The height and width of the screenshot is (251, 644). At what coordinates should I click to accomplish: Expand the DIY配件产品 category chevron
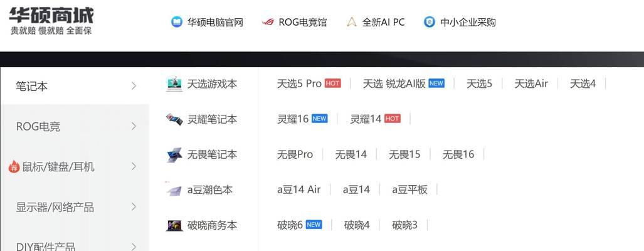134,247
